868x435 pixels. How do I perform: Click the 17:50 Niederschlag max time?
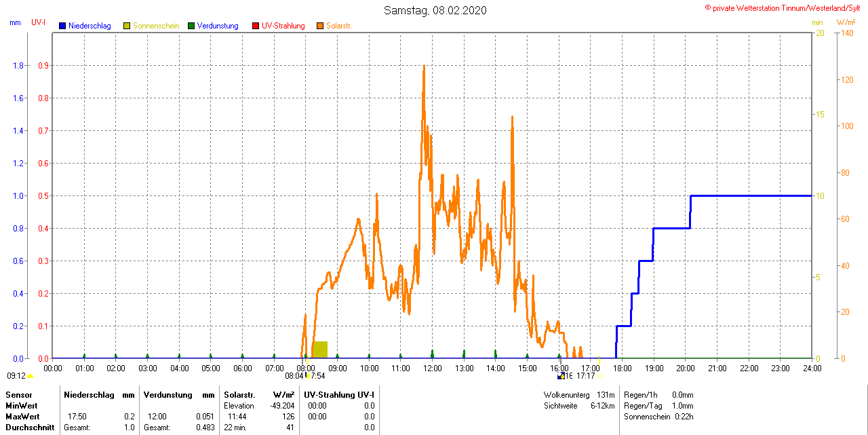click(77, 417)
